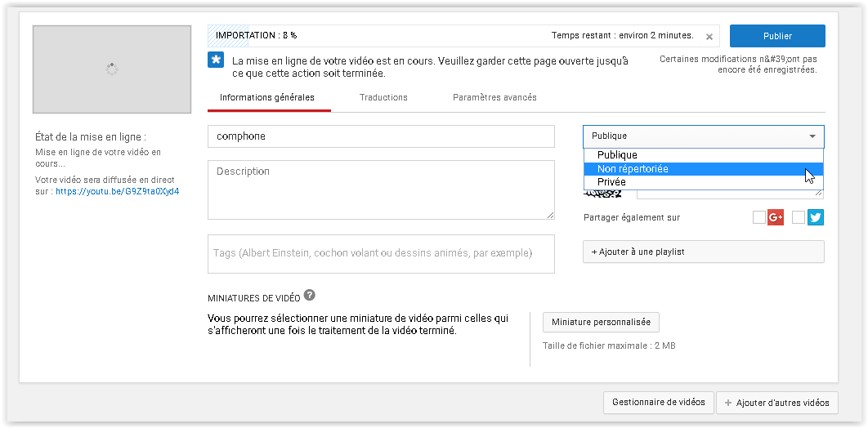
Task: Click the blue Publier button
Action: (777, 36)
